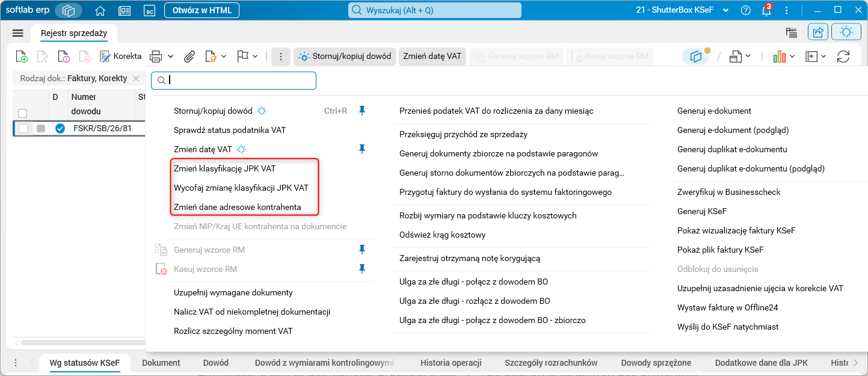Viewport: 868px width, 376px height.
Task: Toggle the header select-all checkbox
Action: (23, 113)
